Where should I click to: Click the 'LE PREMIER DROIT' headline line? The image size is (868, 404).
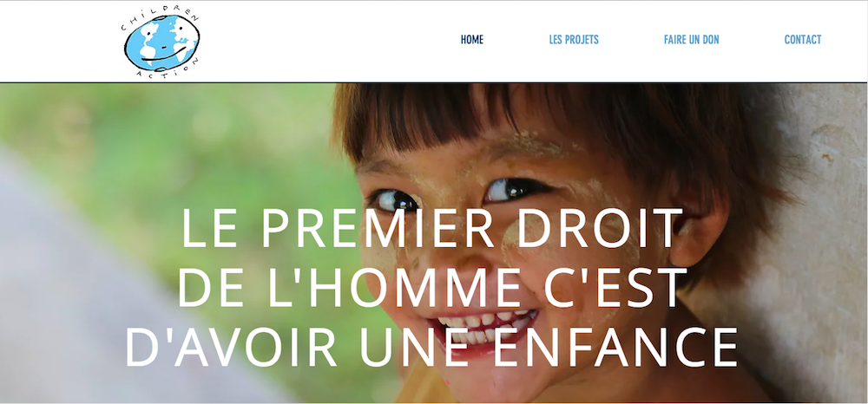[432, 228]
